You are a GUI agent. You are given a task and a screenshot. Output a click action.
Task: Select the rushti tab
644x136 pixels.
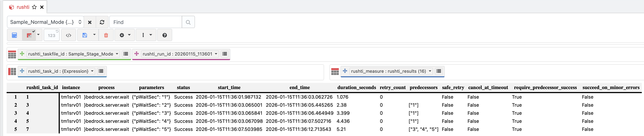(23, 7)
